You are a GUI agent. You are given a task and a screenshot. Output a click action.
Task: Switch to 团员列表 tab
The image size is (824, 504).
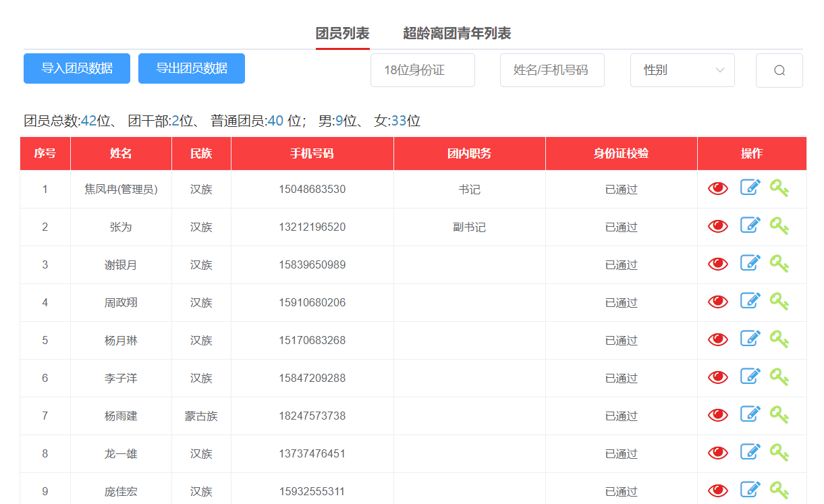[342, 33]
